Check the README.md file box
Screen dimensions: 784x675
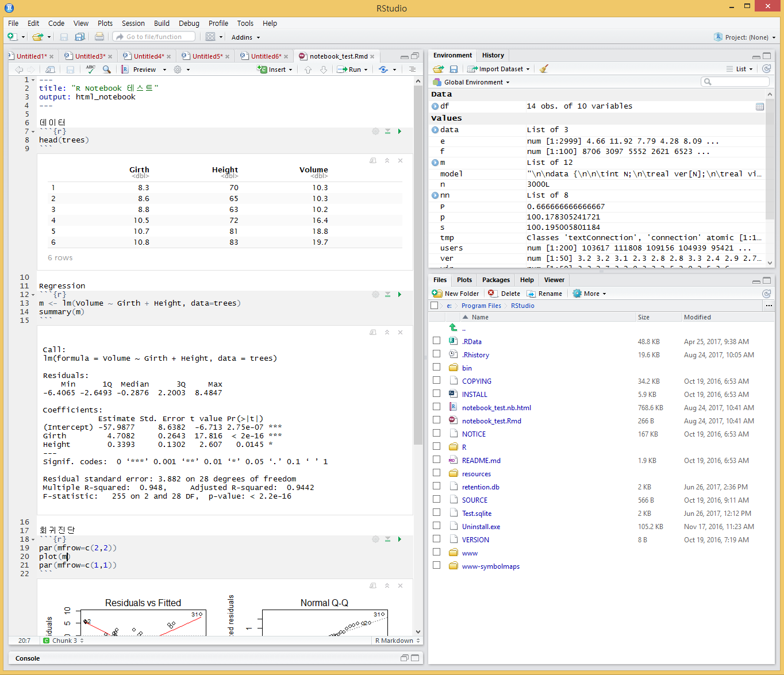click(437, 460)
